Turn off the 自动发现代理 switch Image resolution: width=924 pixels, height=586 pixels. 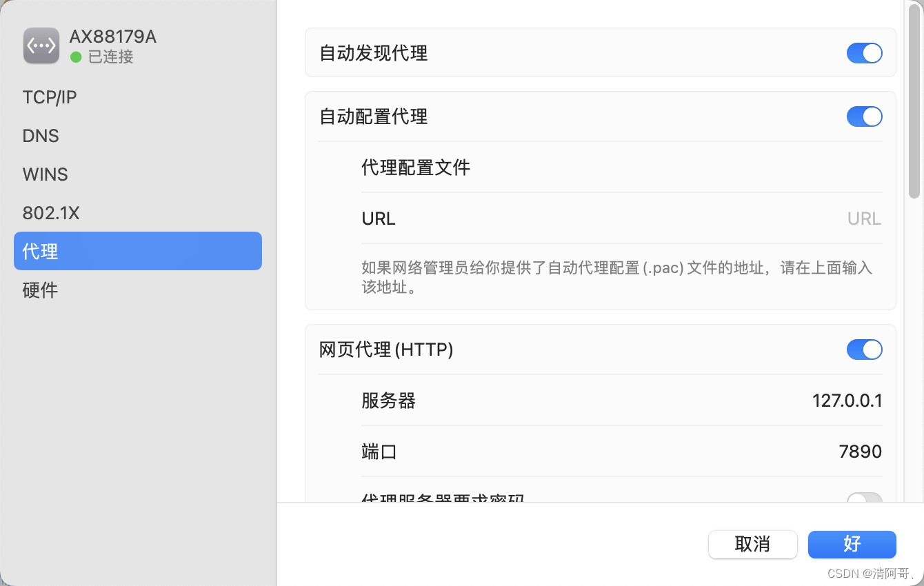coord(865,53)
